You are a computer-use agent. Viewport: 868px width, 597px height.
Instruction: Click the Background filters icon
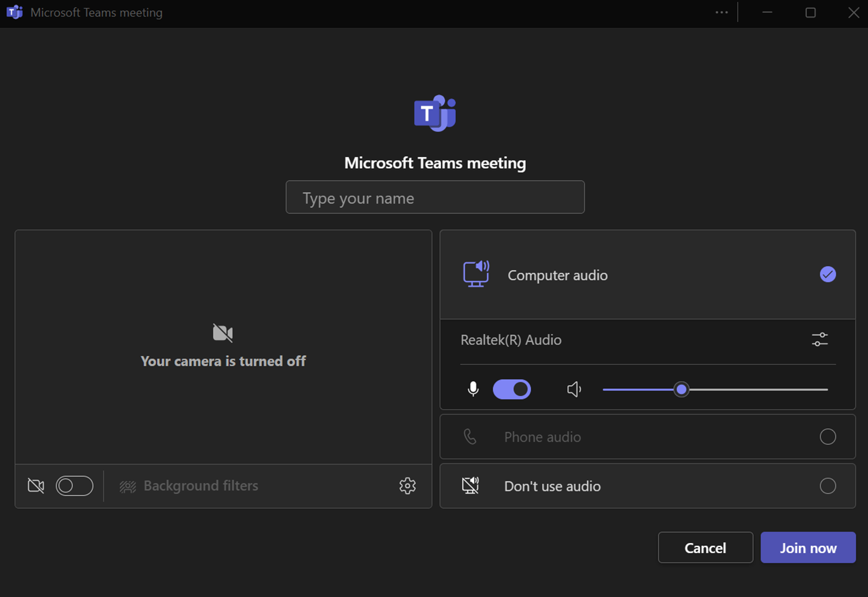(128, 486)
